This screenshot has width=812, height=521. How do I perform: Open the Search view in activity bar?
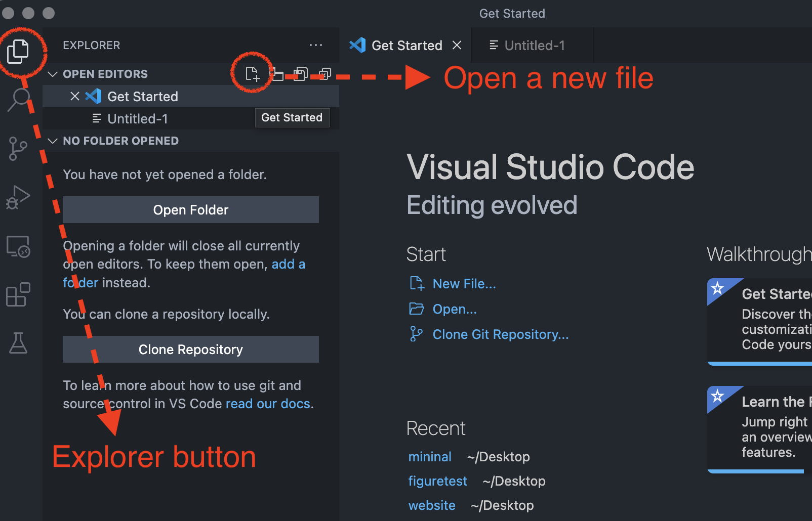tap(19, 99)
